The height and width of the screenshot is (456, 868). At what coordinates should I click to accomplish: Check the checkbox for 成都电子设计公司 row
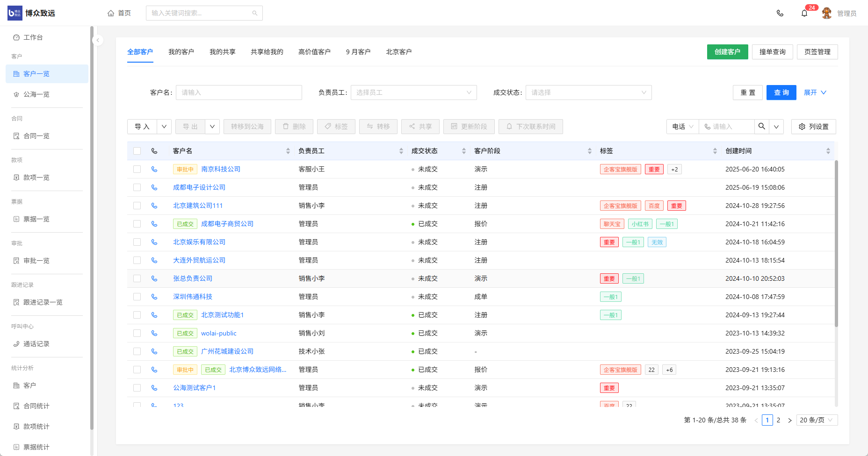tap(137, 187)
